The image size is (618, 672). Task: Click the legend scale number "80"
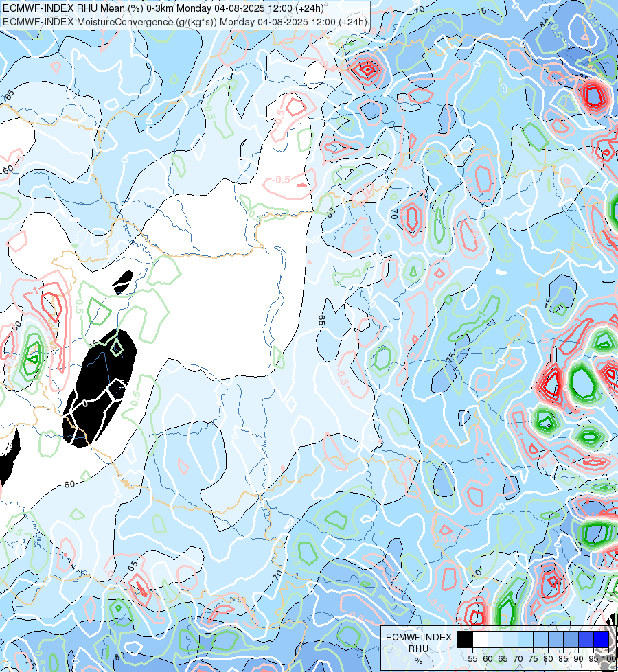[548, 659]
